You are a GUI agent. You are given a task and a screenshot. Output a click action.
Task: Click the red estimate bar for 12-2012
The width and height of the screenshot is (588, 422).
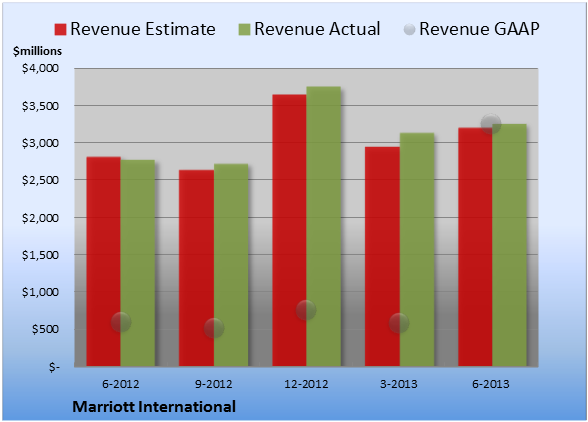pyautogui.click(x=289, y=230)
